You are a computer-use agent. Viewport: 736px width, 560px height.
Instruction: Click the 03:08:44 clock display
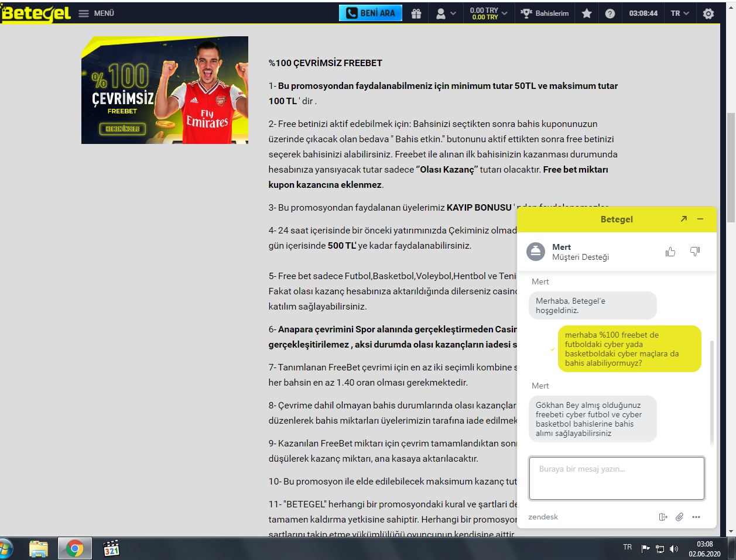pyautogui.click(x=643, y=13)
